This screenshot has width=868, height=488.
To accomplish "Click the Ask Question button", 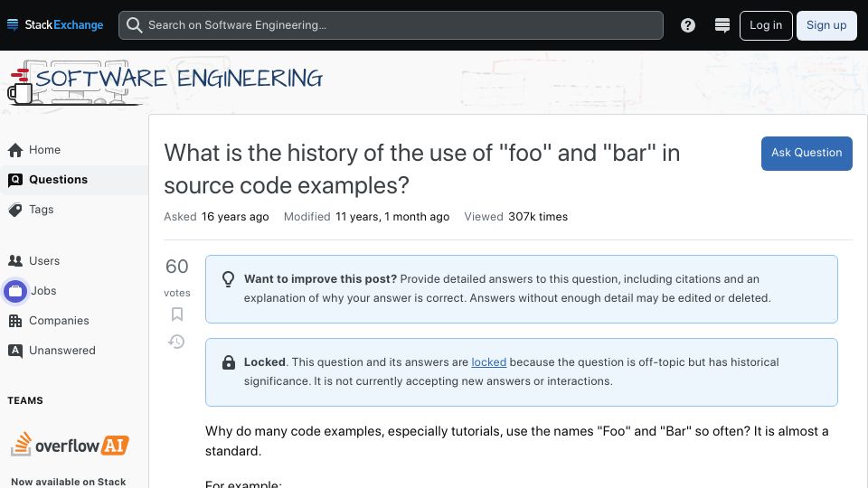I will click(807, 154).
